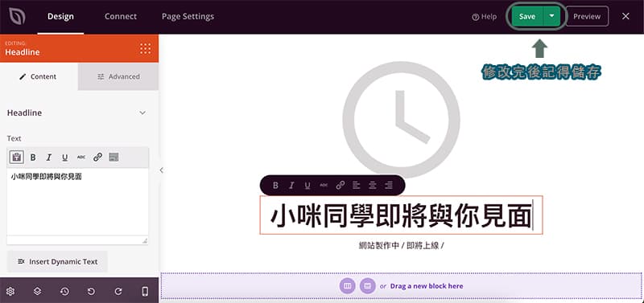Select the Content tab
Image resolution: width=644 pixels, height=303 pixels.
tap(39, 76)
